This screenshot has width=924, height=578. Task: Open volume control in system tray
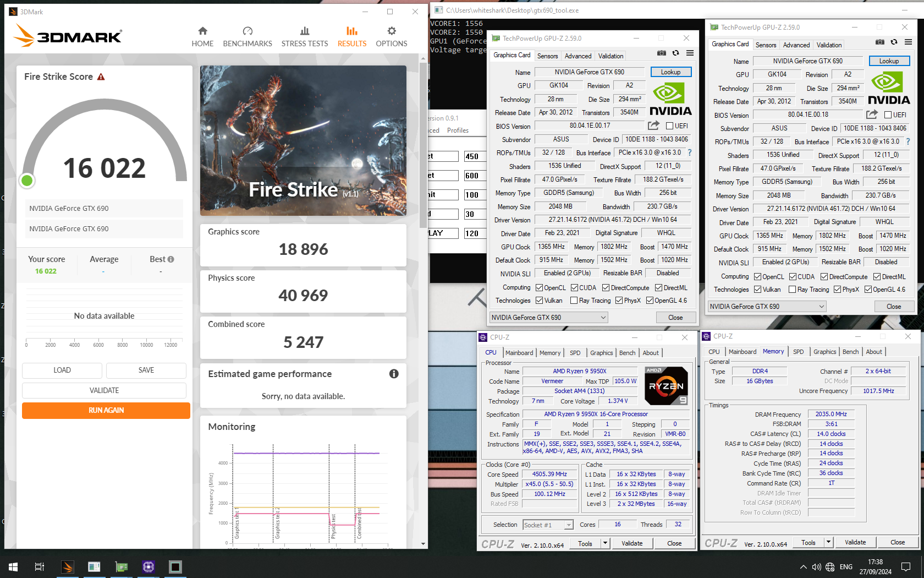816,567
